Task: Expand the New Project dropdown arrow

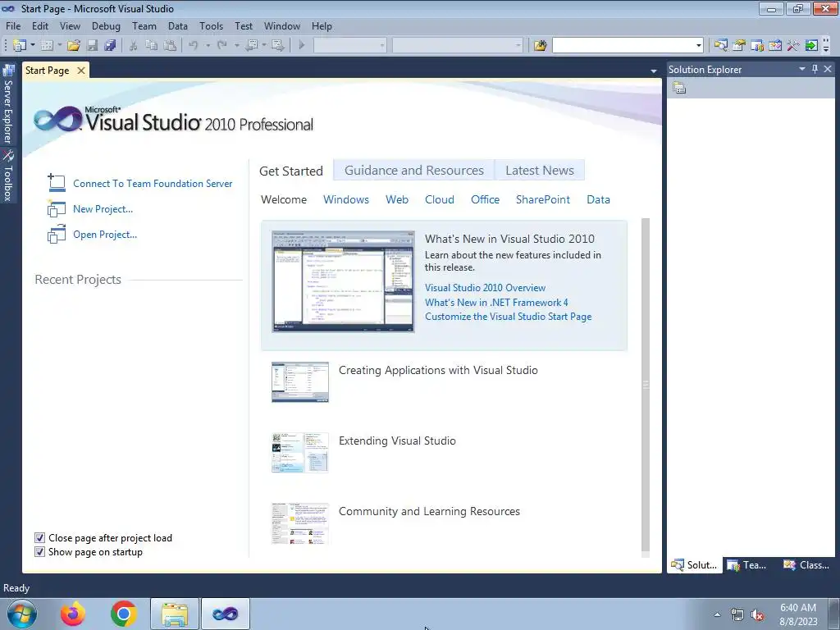Action: [33, 46]
